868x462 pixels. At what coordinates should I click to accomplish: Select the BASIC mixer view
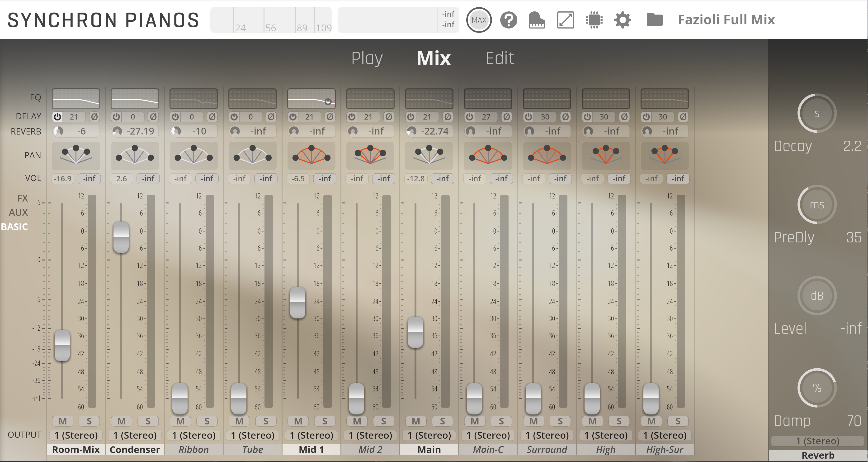[14, 227]
